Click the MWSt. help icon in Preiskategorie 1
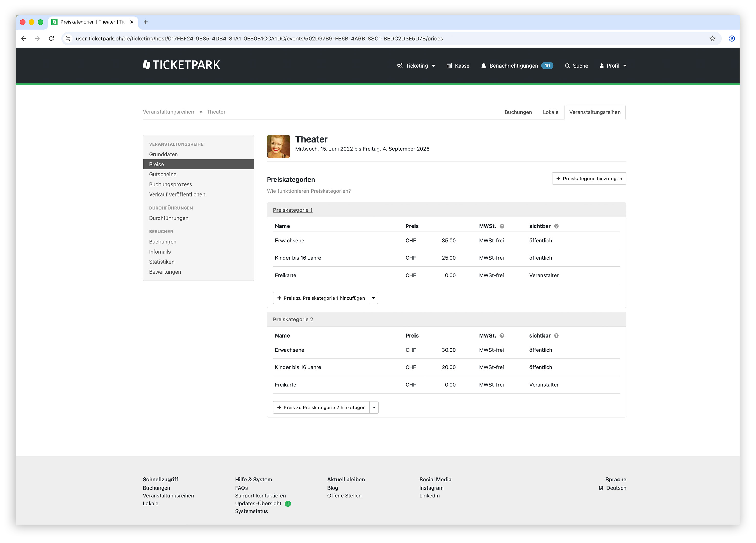 pos(502,226)
